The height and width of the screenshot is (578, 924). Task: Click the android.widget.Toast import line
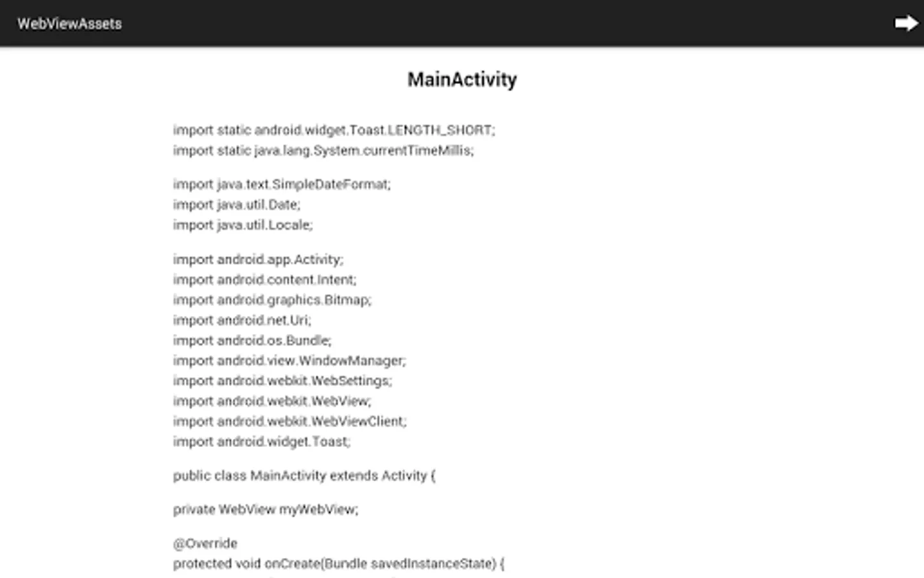pyautogui.click(x=262, y=442)
